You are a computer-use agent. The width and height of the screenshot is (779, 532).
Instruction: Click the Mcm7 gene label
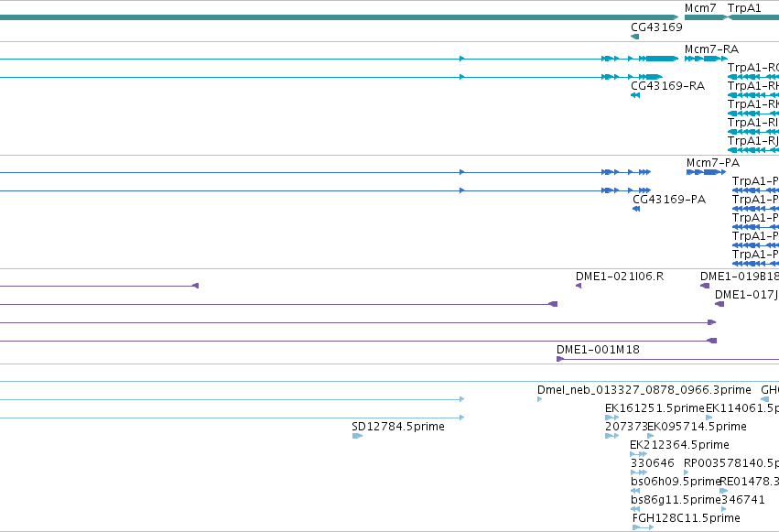click(700, 8)
